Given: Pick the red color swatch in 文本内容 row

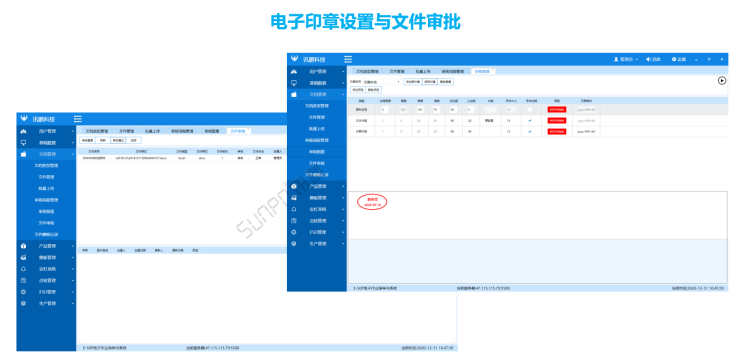Looking at the screenshot, I should [x=557, y=121].
